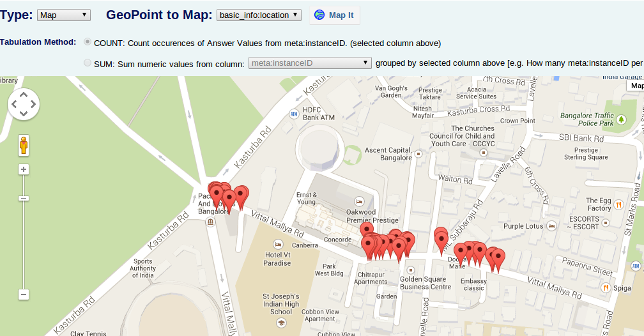Open the Type dropdown set to Map

(64, 15)
